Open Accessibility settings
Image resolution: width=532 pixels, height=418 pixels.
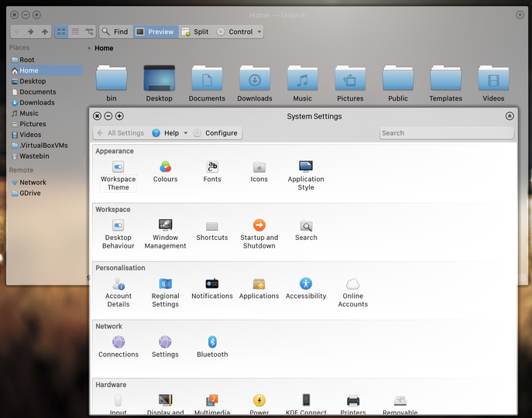(x=306, y=289)
